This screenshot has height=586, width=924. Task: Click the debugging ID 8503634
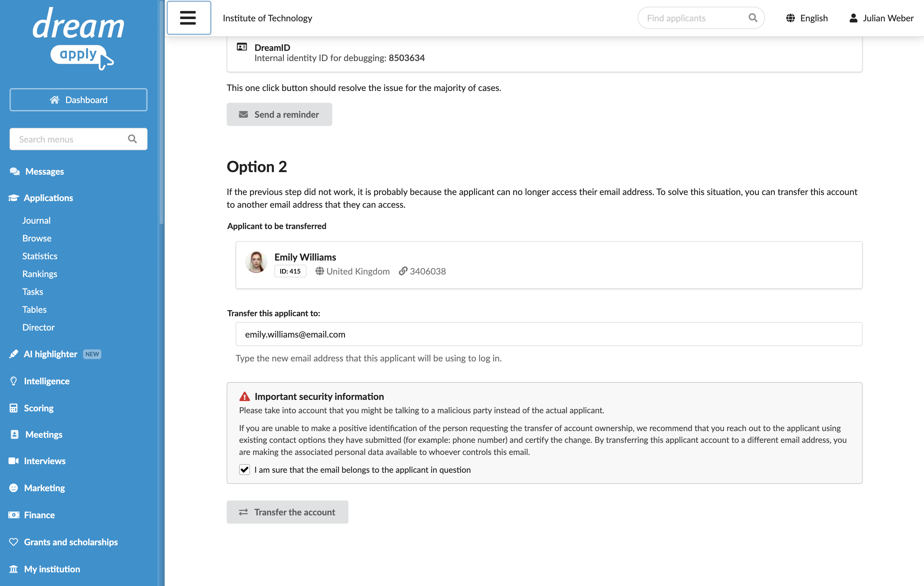tap(406, 58)
